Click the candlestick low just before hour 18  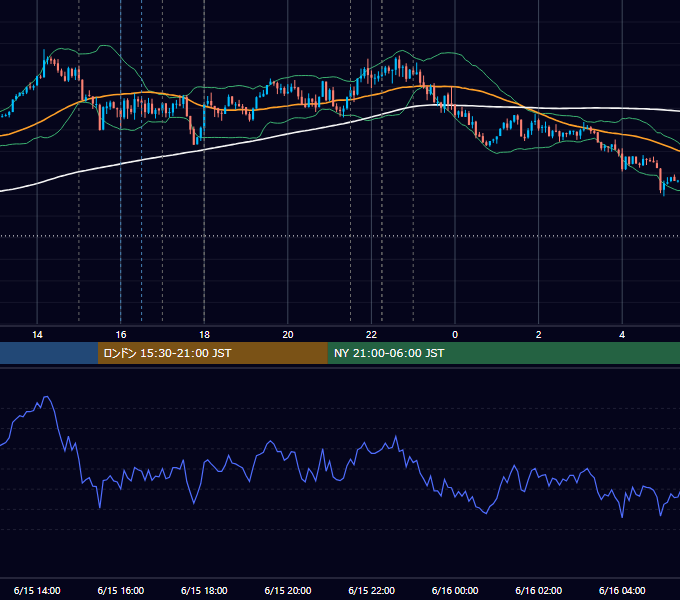(x=194, y=135)
